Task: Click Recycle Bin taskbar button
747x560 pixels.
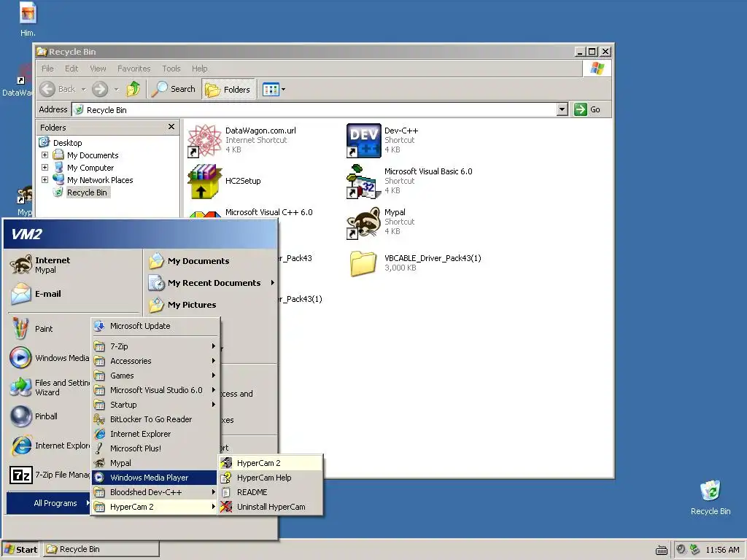Action: tap(102, 549)
